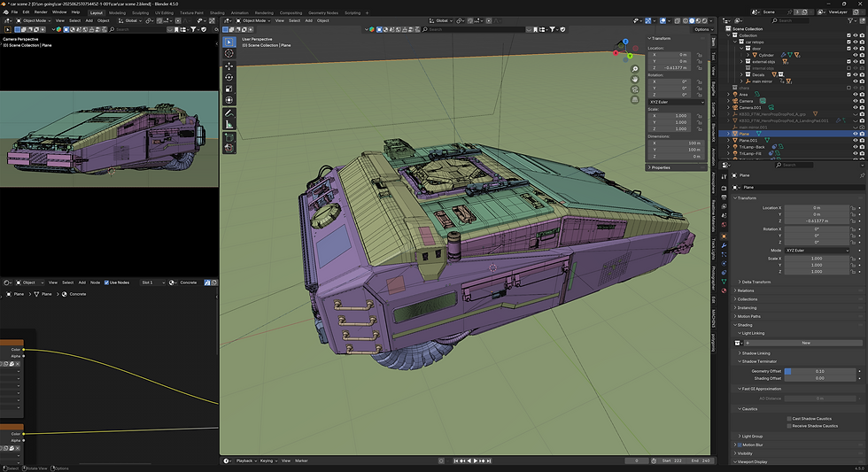The width and height of the screenshot is (868, 472).
Task: Activate the Rotate tool
Action: coord(229,77)
